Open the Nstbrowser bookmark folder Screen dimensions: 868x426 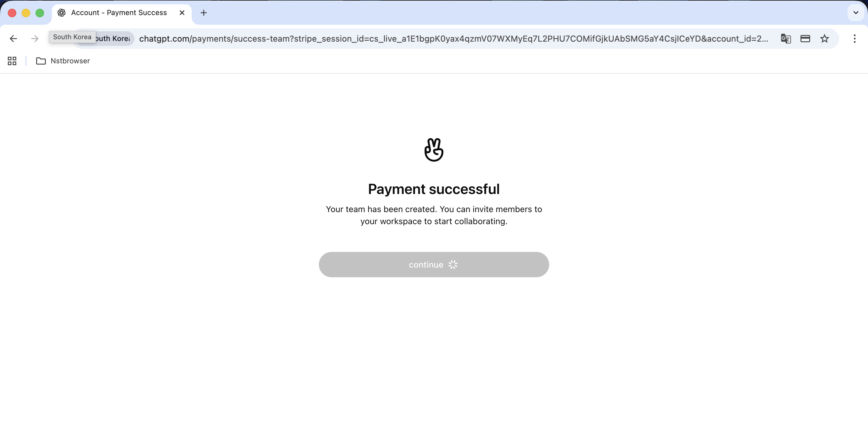(63, 61)
